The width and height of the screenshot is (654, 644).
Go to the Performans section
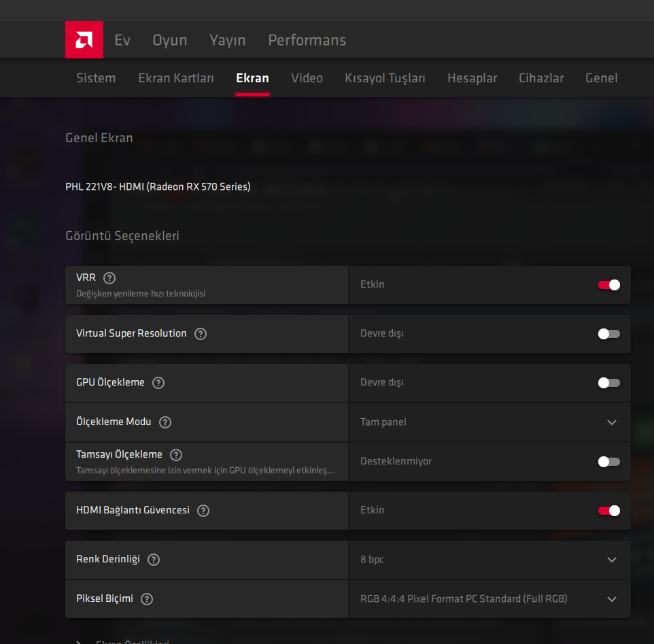(x=307, y=40)
